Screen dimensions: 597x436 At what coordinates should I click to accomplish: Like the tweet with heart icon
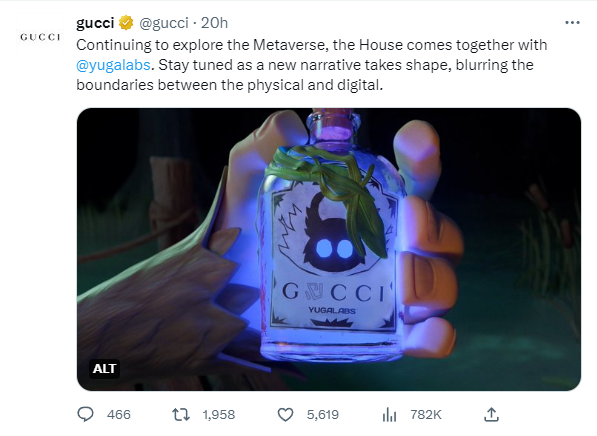(285, 415)
